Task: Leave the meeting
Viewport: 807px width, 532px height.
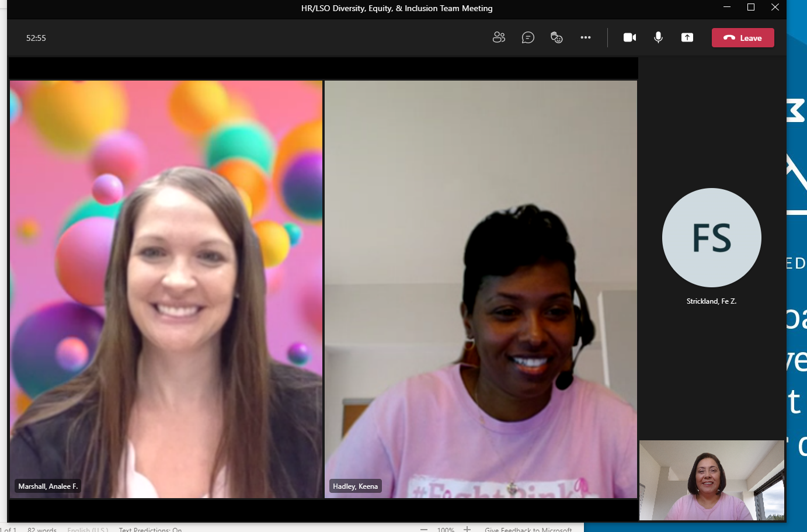Action: coord(742,38)
